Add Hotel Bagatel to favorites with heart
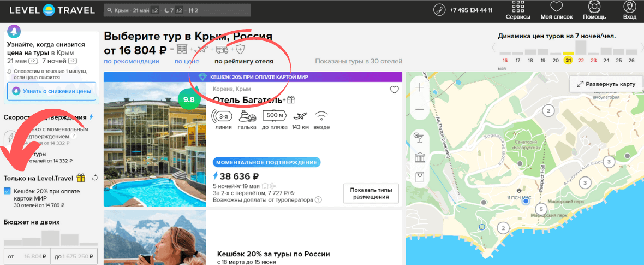Image resolution: width=644 pixels, height=265 pixels. [x=394, y=90]
